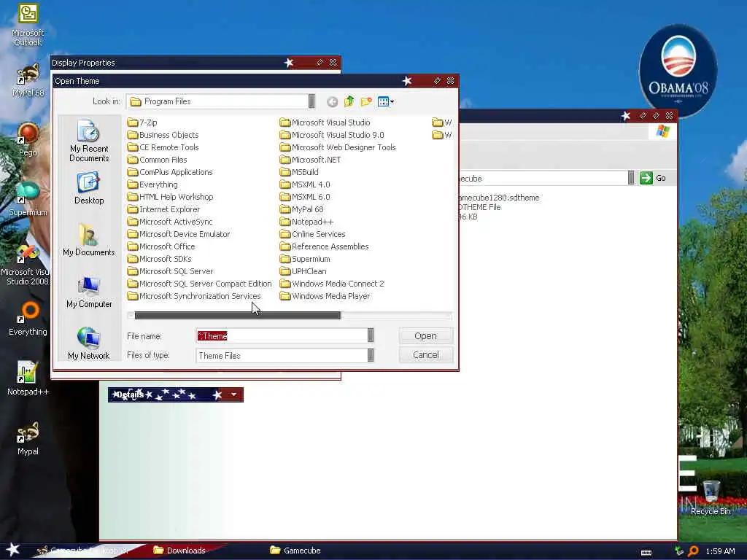
Task: Select Microsoft SQL Server Compact Edition folder
Action: (x=200, y=284)
